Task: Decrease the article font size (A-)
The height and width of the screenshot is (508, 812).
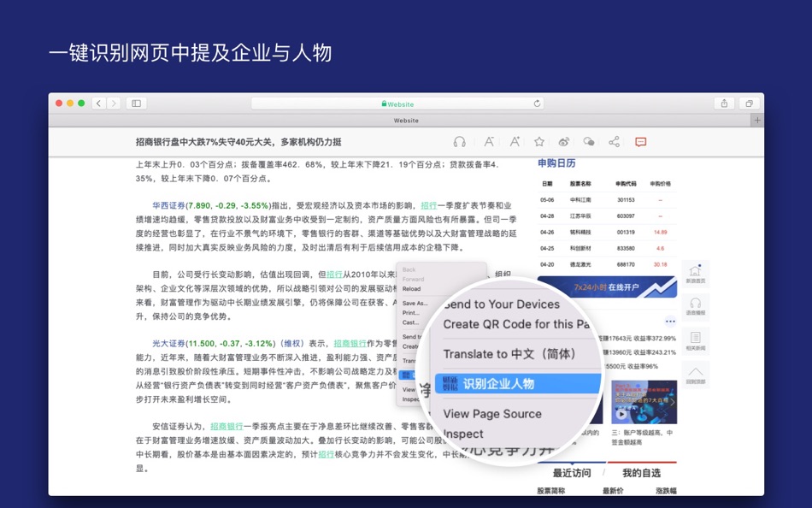Action: point(488,141)
